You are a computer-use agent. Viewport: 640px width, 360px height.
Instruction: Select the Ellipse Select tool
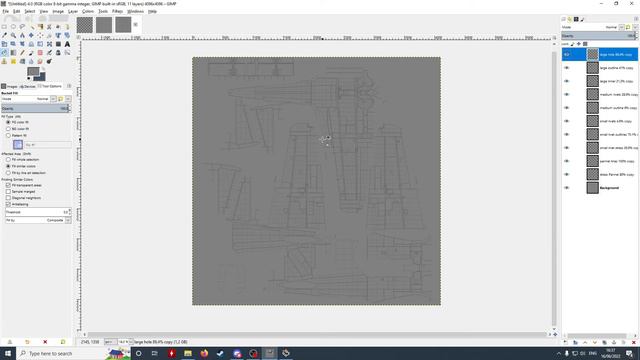tap(13, 27)
